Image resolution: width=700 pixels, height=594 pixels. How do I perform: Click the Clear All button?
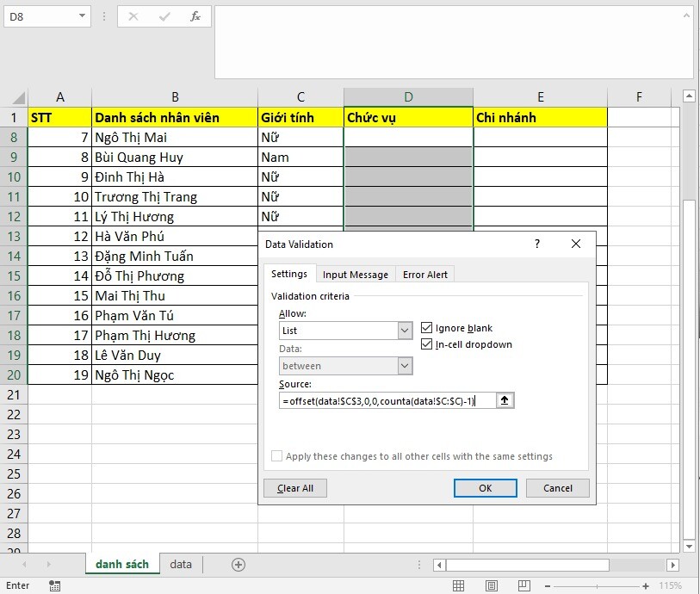point(295,488)
